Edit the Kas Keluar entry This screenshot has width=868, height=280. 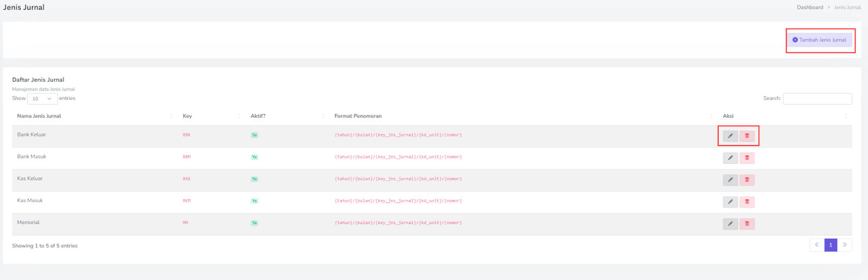[730, 180]
